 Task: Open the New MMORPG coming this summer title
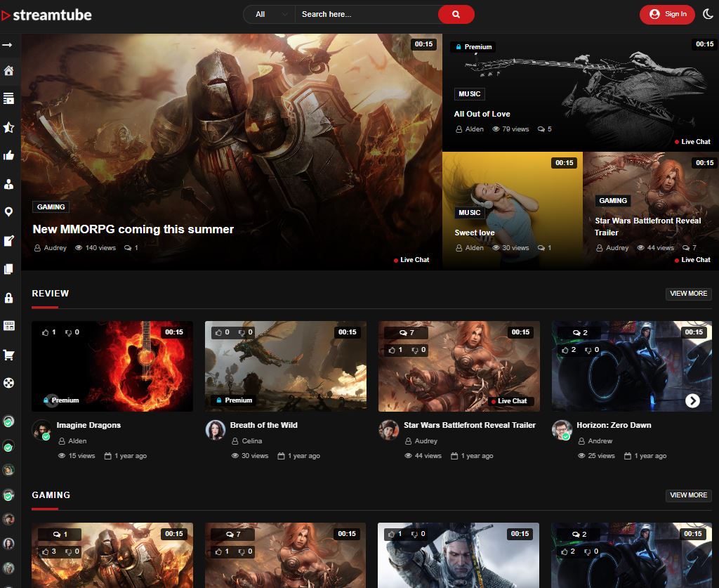tap(133, 229)
